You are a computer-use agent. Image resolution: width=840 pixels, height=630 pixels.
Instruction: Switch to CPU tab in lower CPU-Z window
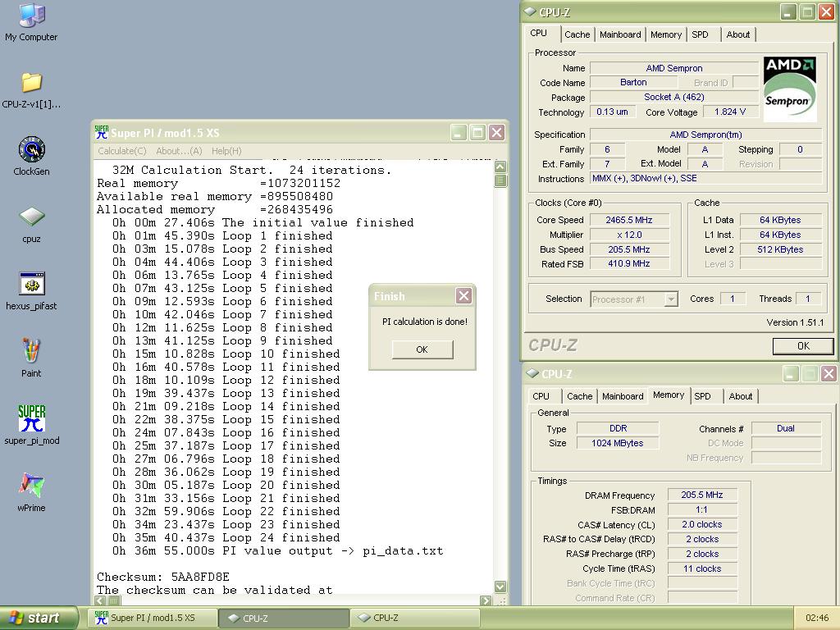point(541,396)
